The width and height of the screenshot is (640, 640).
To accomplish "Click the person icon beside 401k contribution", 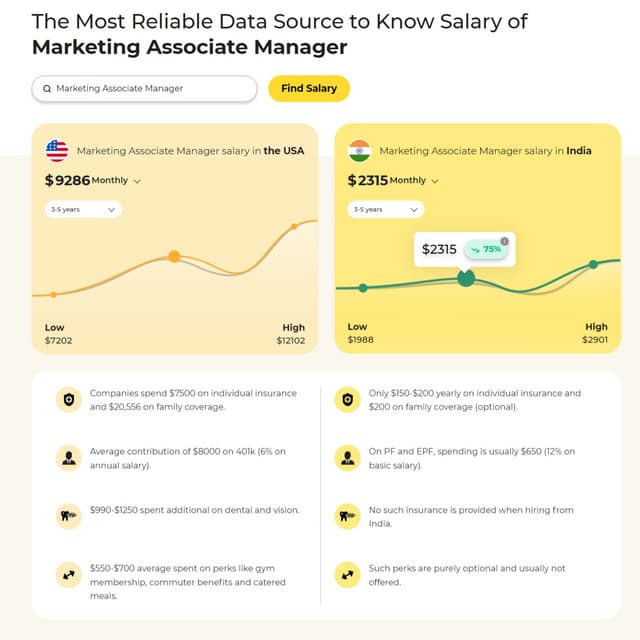I will 69,458.
